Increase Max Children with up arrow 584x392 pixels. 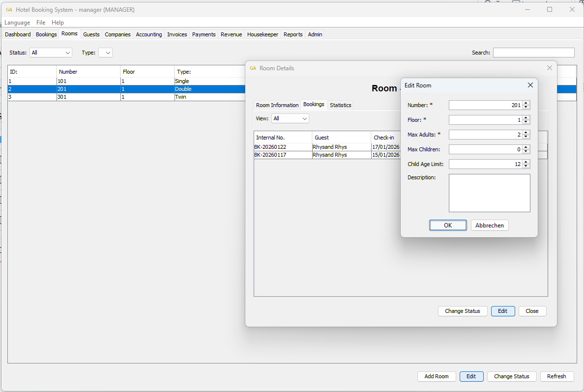click(526, 147)
